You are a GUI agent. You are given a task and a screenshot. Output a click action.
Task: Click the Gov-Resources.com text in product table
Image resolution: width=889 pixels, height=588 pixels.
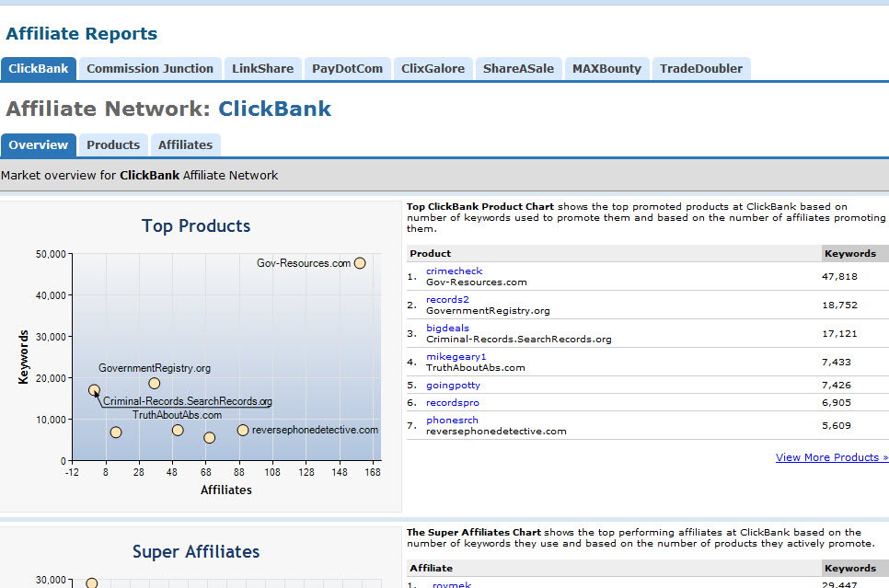[477, 282]
